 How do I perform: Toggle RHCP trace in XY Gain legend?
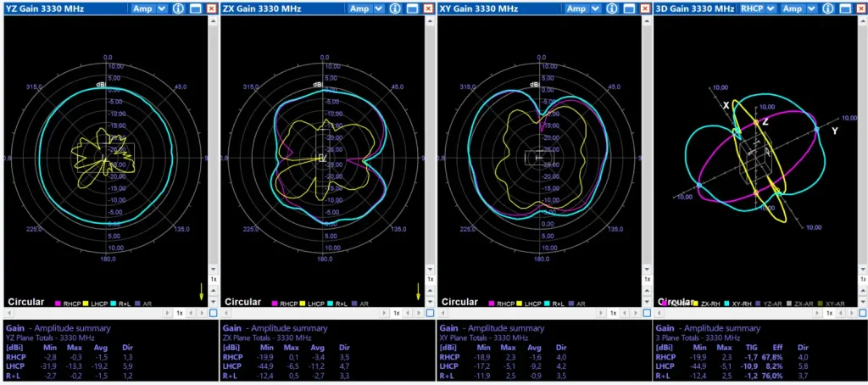(x=502, y=304)
